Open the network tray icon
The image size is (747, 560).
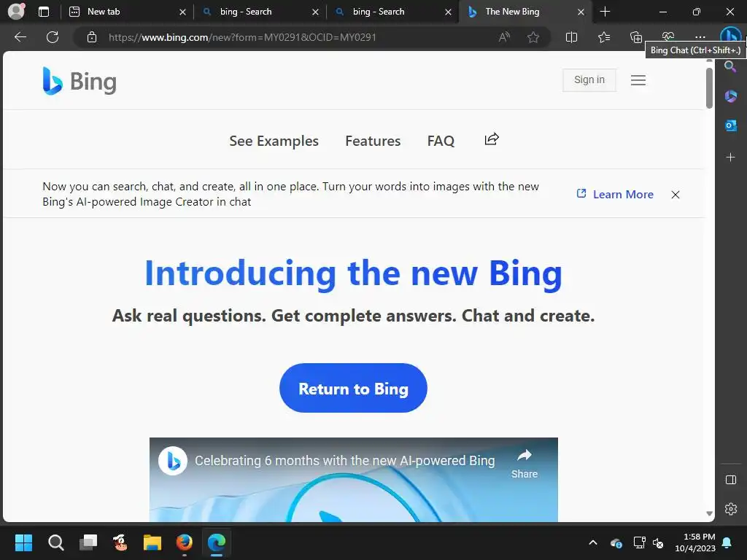(x=639, y=542)
